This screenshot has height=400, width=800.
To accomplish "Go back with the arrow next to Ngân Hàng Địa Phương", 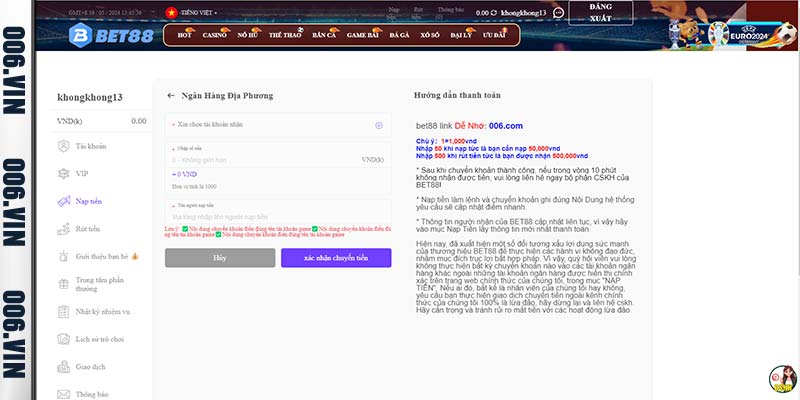I will pyautogui.click(x=171, y=95).
